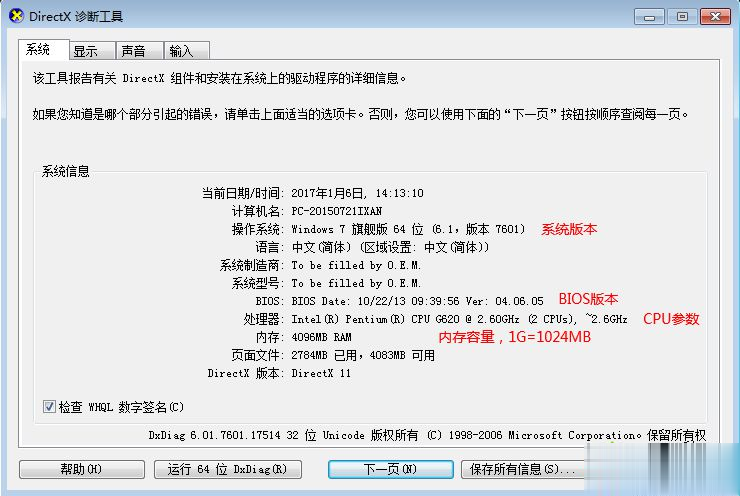The height and width of the screenshot is (496, 740).
Task: Select computer name PC-20150721IXAN
Action: 336,211
